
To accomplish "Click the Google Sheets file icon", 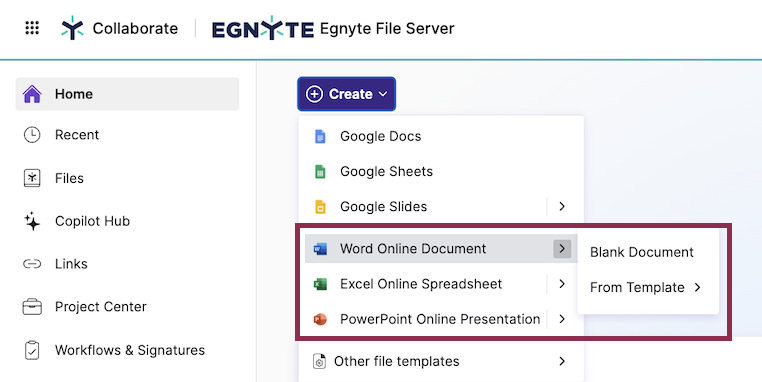I will point(320,171).
